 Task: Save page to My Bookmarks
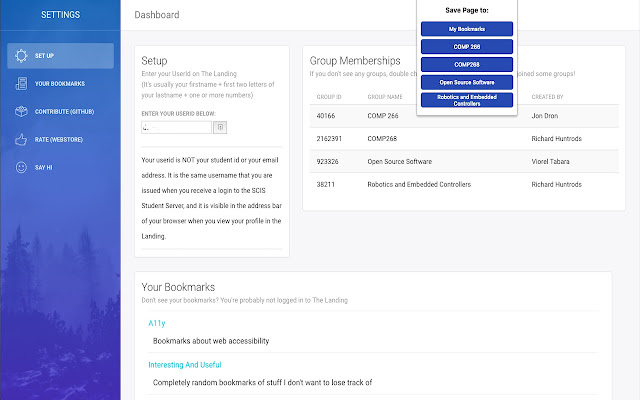(467, 29)
